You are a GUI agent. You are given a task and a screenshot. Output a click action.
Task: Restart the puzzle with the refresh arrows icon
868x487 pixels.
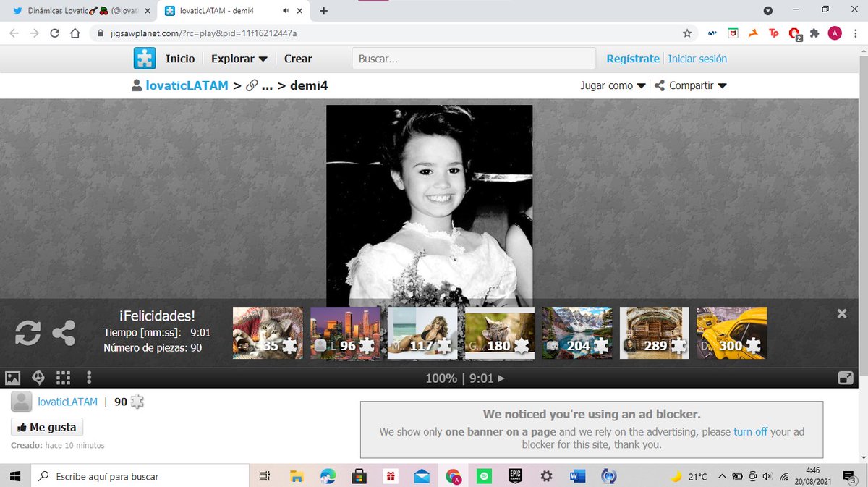27,333
